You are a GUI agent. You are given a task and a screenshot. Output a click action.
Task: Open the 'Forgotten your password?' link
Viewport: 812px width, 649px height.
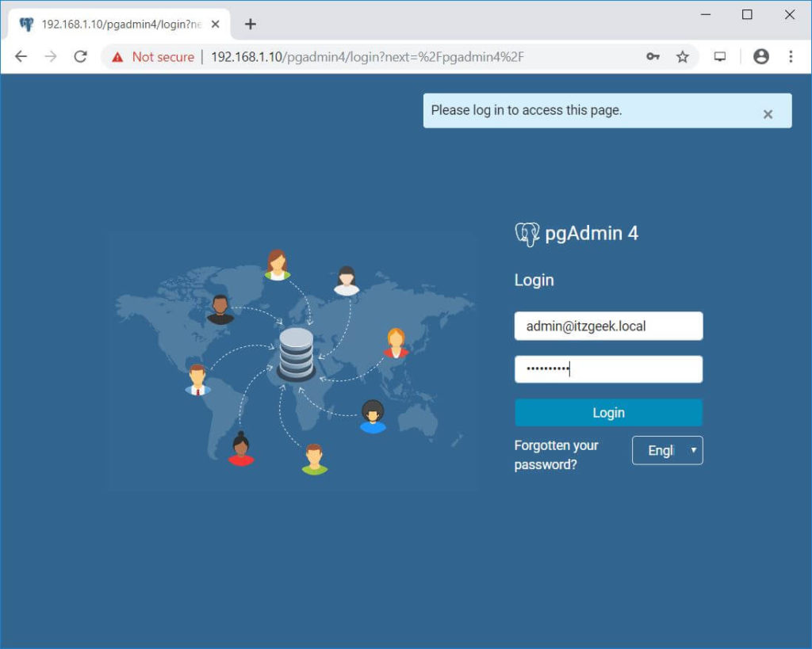(556, 455)
